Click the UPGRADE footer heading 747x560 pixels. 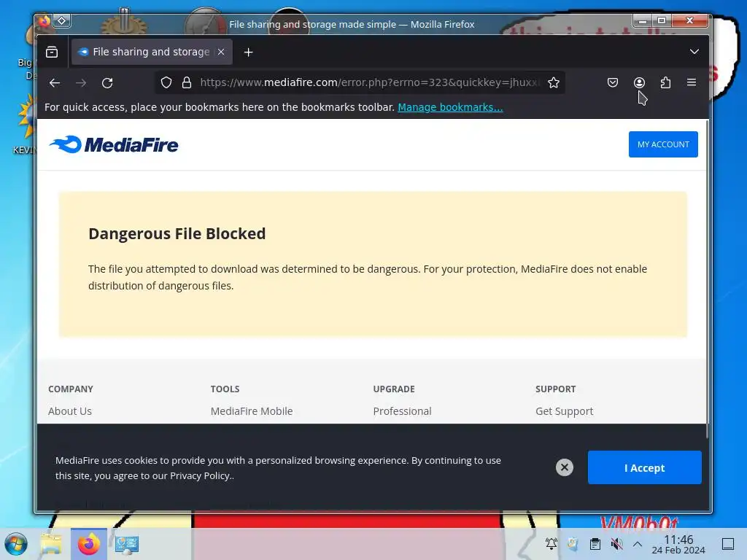coord(394,389)
